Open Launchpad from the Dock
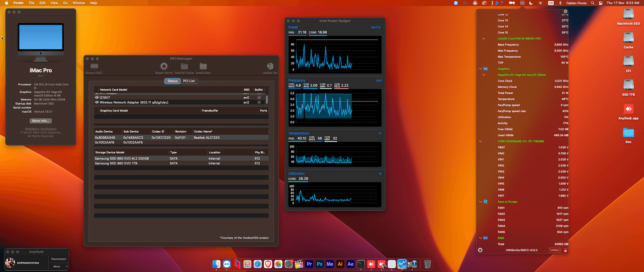The height and width of the screenshot is (272, 644). coord(248,264)
